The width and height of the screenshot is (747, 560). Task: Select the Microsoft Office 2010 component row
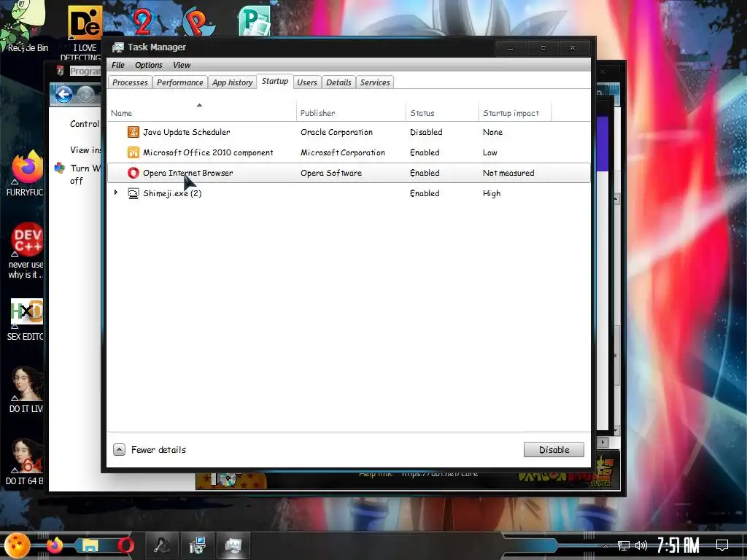[349, 152]
